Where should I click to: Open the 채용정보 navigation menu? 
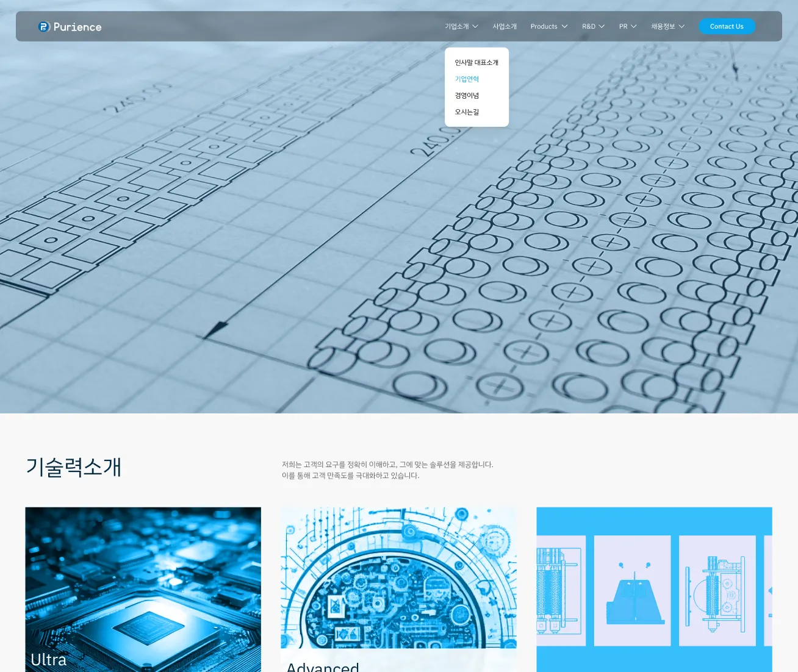click(x=663, y=26)
